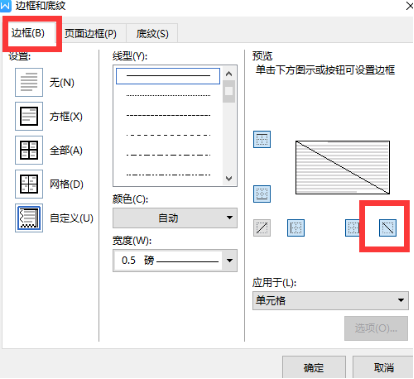Toggle the left border button in preview
414x379 pixels.
pos(296,228)
